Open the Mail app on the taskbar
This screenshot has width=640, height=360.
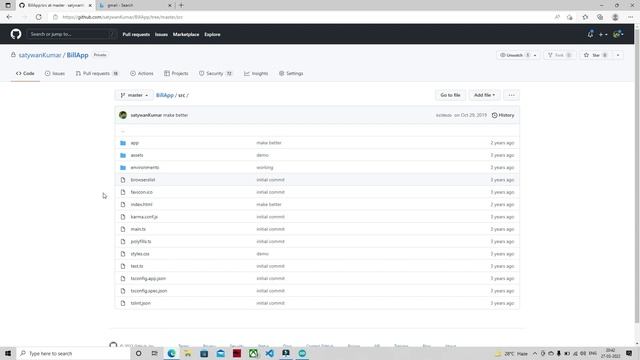(x=220, y=353)
